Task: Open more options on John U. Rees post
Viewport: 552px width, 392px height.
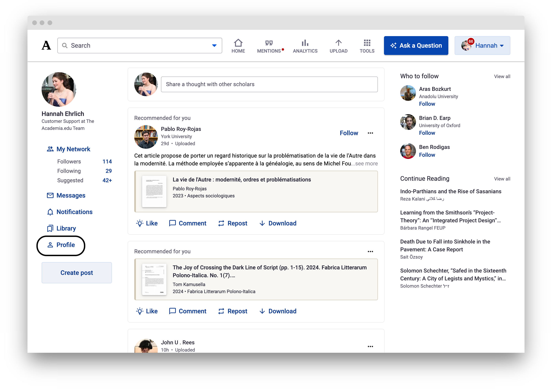Action: click(x=370, y=346)
